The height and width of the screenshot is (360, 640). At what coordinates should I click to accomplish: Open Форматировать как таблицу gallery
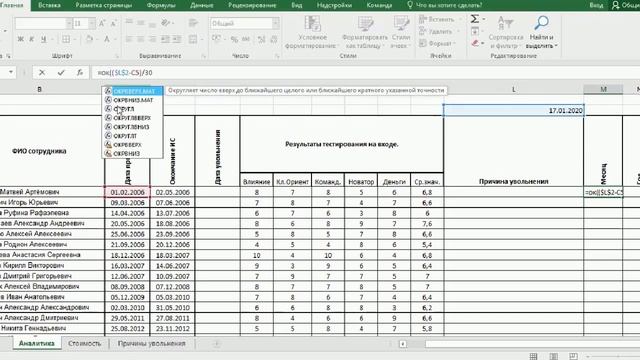click(x=365, y=32)
